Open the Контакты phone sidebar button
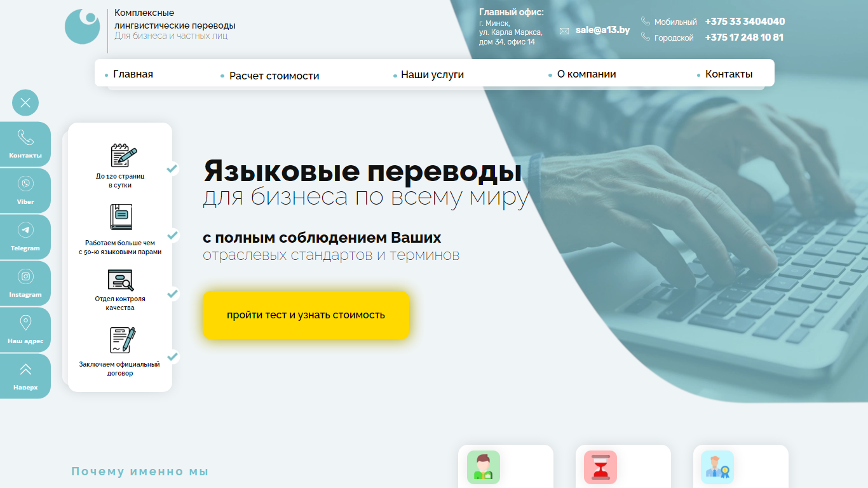Viewport: 868px width, 488px height. 25,144
